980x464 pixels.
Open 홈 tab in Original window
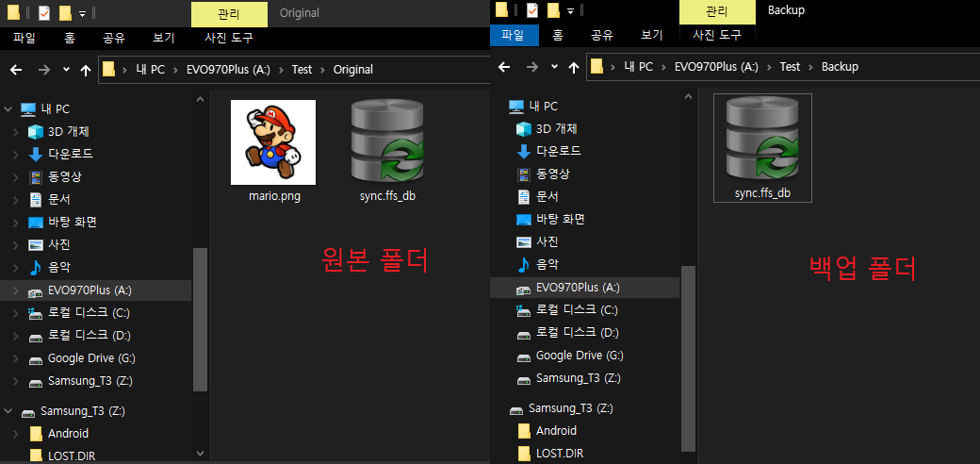tap(70, 38)
